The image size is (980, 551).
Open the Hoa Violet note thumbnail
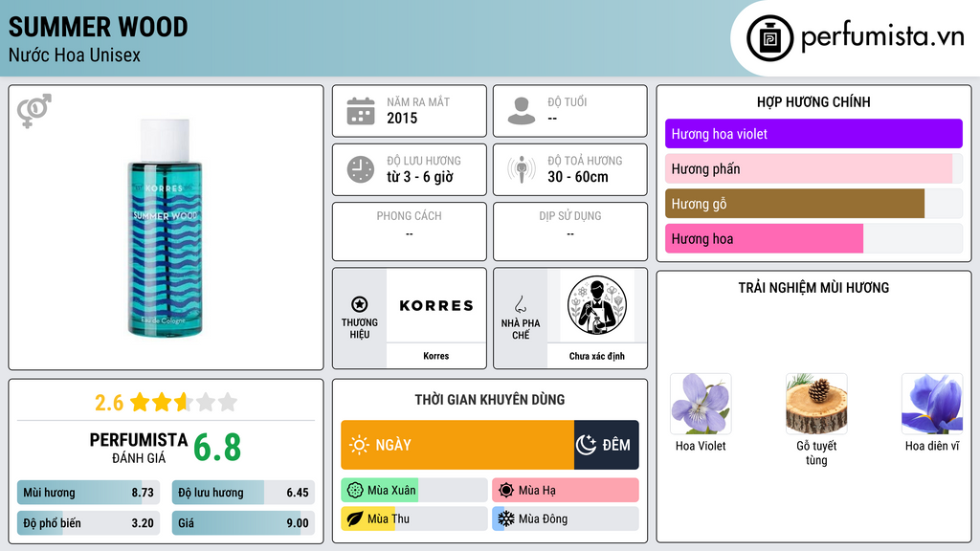(x=701, y=404)
